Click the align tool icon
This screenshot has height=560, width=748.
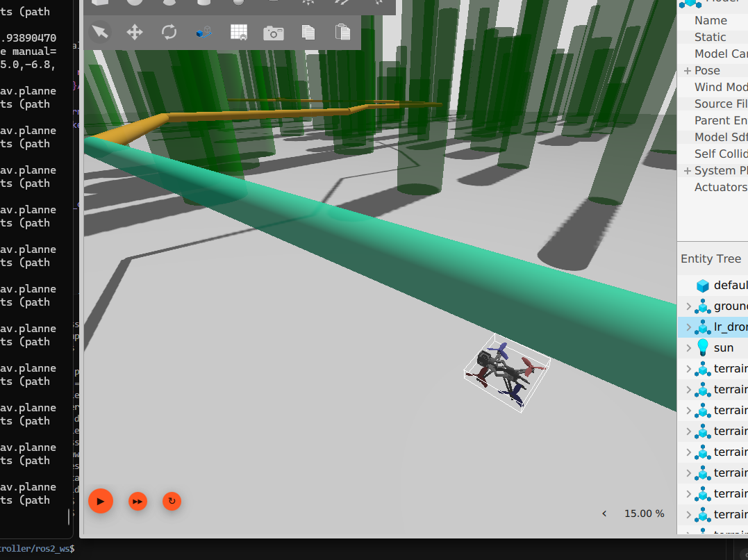coord(203,32)
